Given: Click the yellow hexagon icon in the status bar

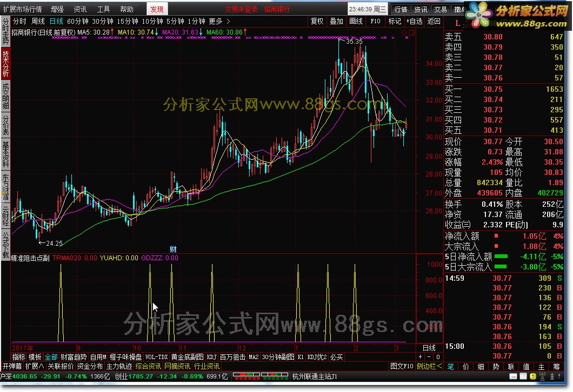Looking at the screenshot, I should point(533,377).
